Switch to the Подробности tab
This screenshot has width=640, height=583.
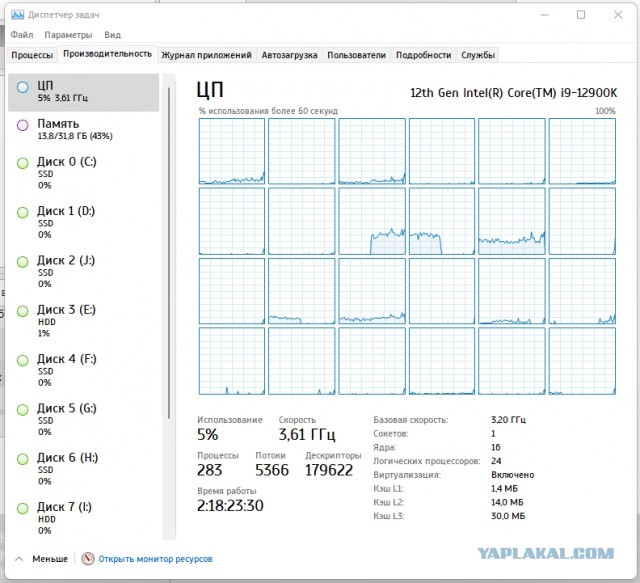coord(423,55)
